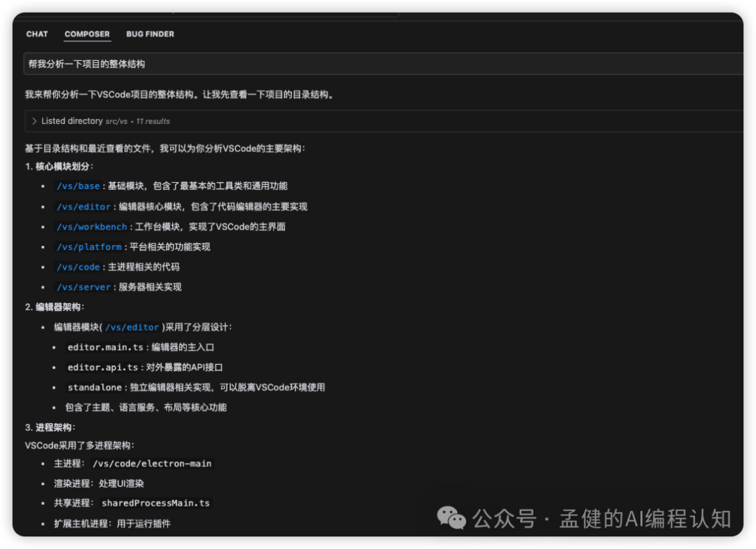Expand the Listed directory chevron

(34, 121)
